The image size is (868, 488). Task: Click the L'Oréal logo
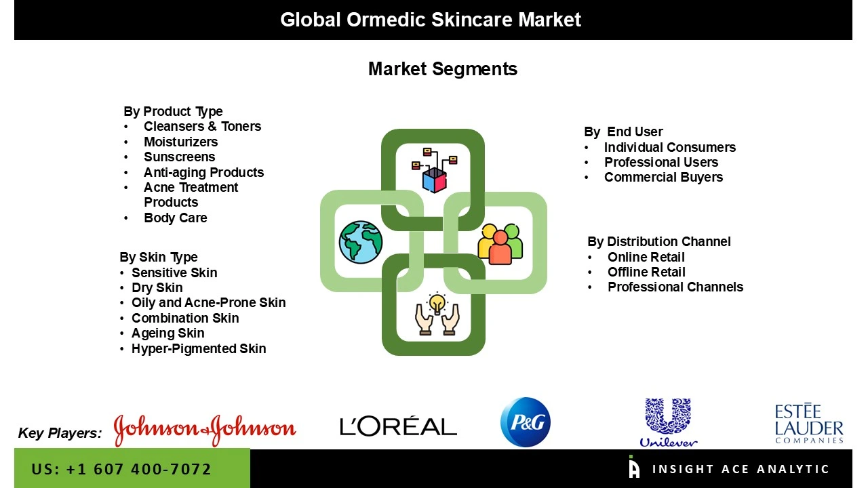tap(399, 426)
